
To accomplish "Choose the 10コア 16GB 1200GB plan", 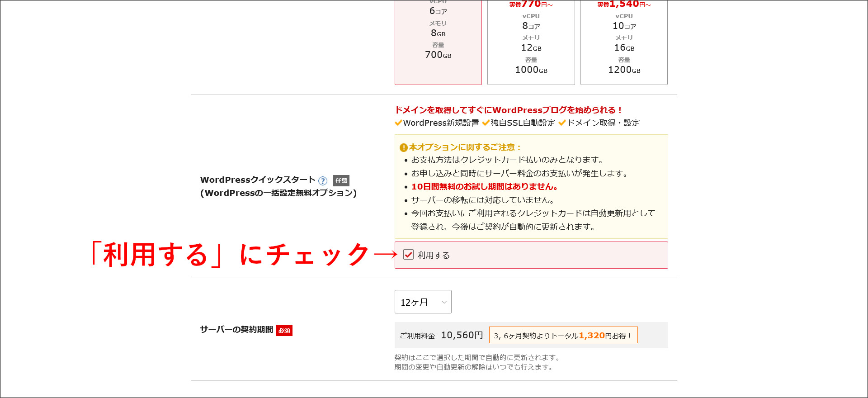I will pos(624,43).
